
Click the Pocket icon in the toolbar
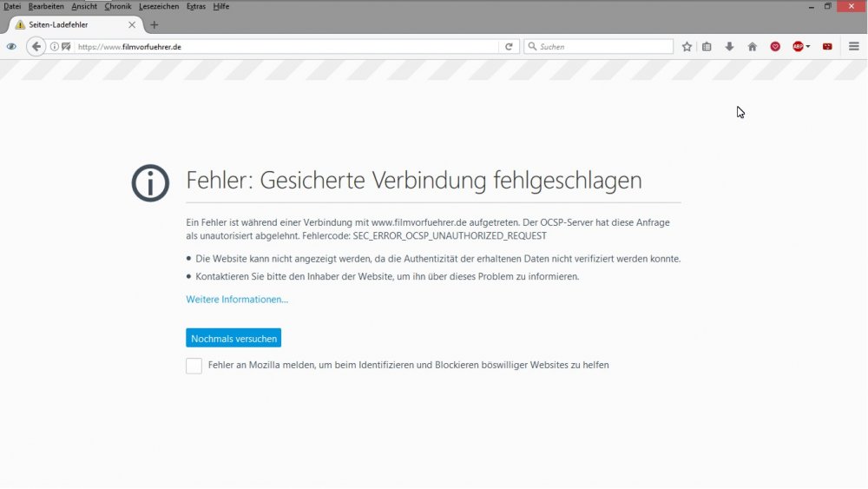(775, 47)
